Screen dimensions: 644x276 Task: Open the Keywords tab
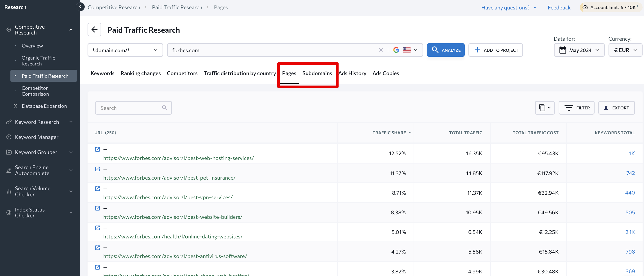pyautogui.click(x=102, y=73)
